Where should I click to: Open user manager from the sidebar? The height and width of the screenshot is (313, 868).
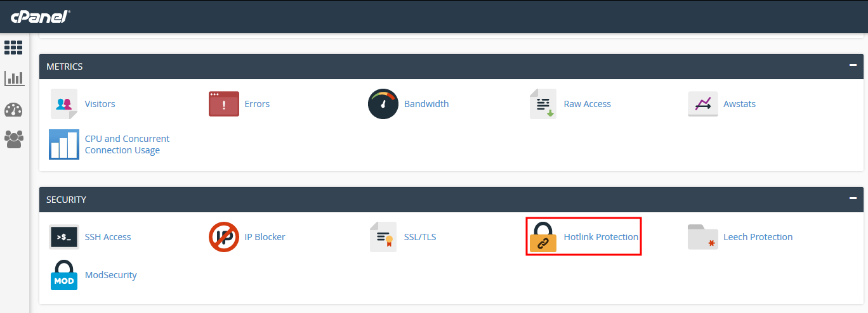13,139
